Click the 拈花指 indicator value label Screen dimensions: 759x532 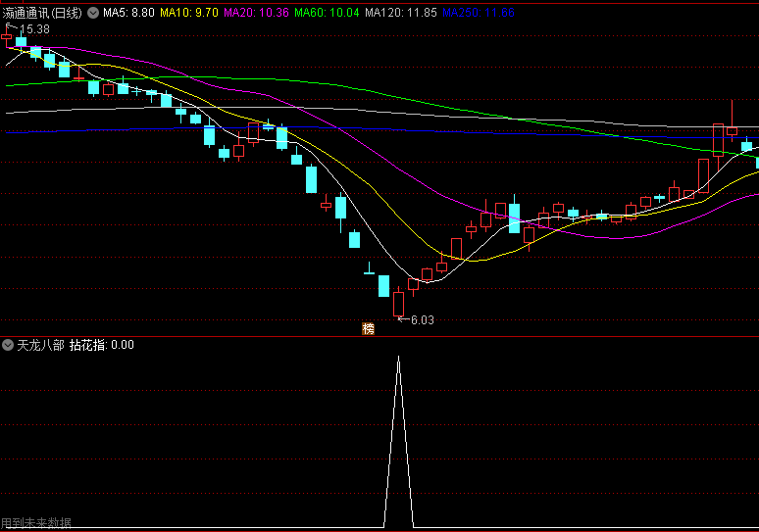click(102, 345)
